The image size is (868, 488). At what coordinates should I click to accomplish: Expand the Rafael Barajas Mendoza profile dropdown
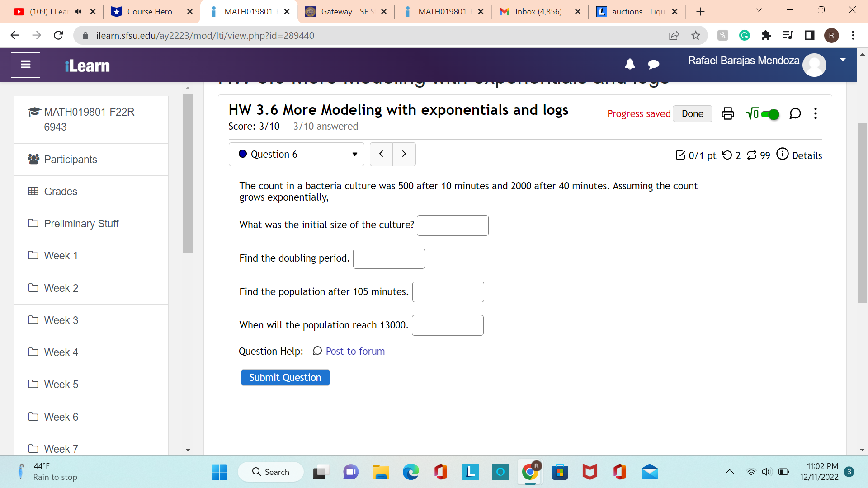[x=842, y=59]
